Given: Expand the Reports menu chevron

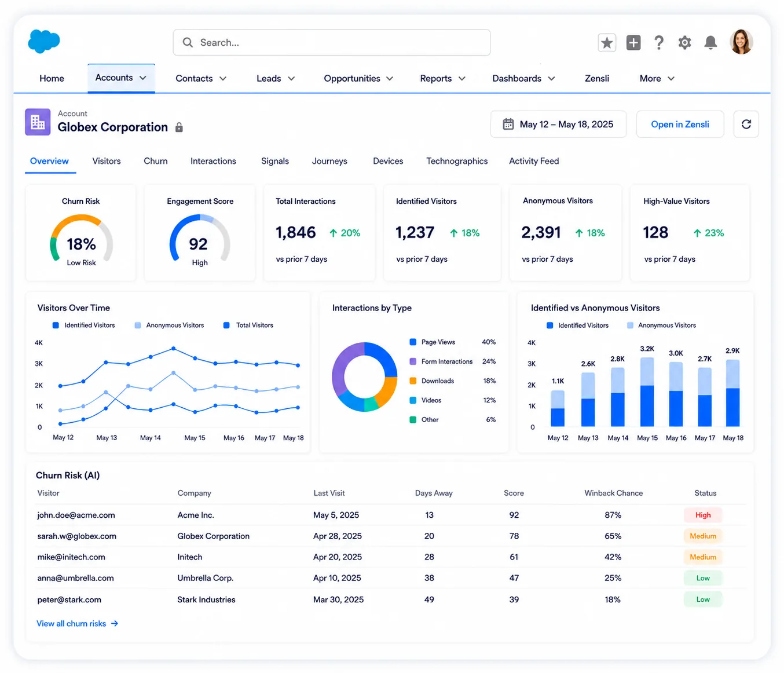Looking at the screenshot, I should (x=462, y=78).
